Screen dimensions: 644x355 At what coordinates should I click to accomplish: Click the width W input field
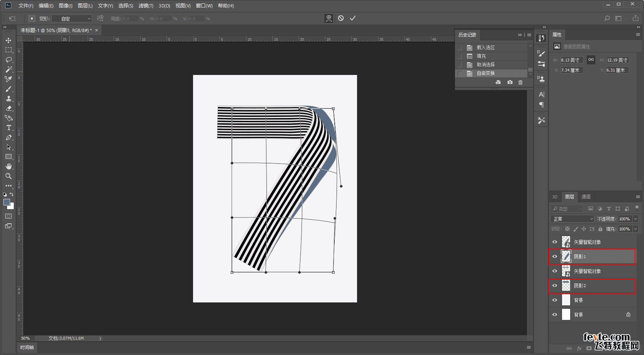pos(571,60)
